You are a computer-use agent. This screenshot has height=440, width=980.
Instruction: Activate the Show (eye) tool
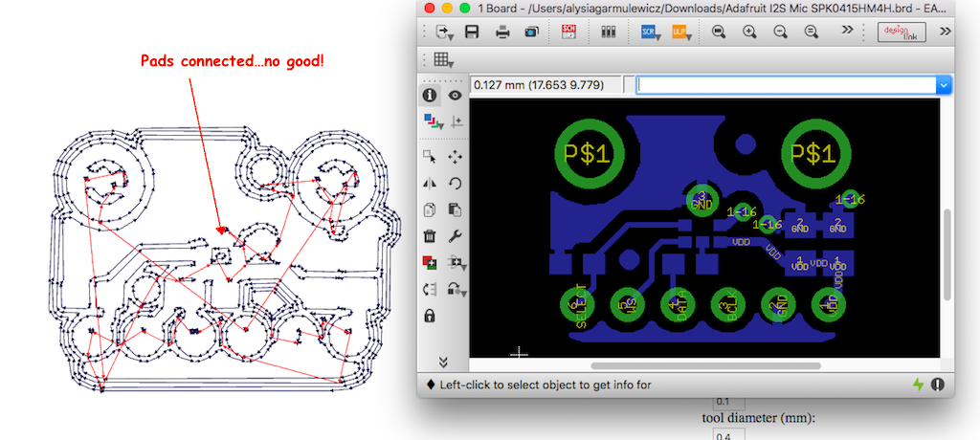455,95
